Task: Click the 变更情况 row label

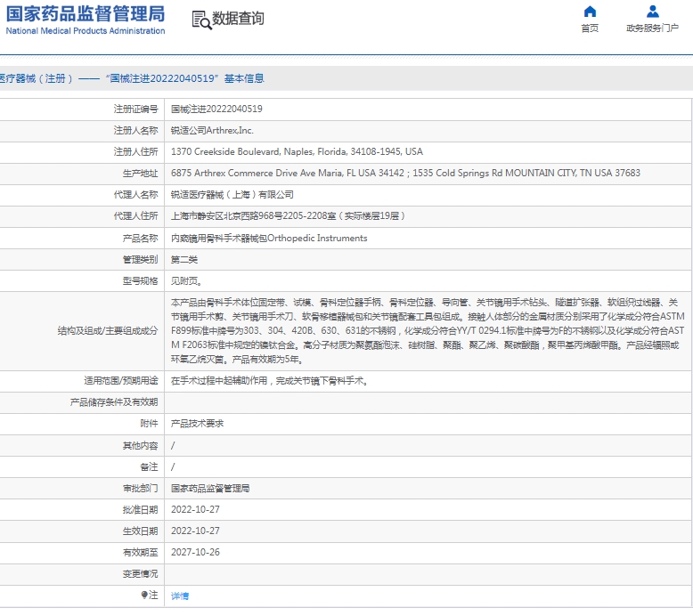Action: (x=140, y=573)
